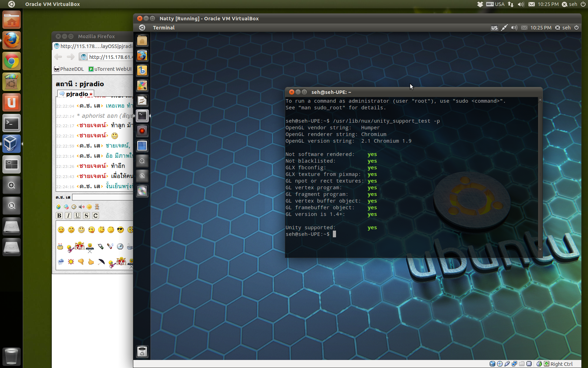
Task: Open the host messaging envelope menu
Action: [x=532, y=4]
